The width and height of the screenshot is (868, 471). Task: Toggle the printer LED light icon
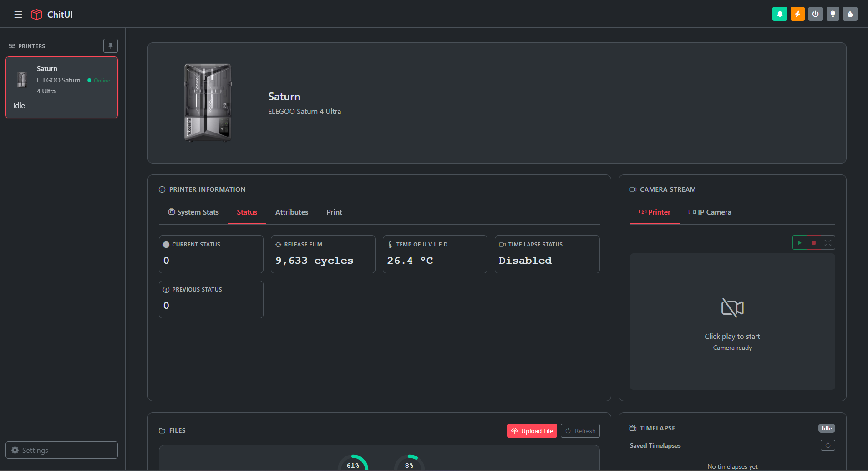[x=832, y=14]
